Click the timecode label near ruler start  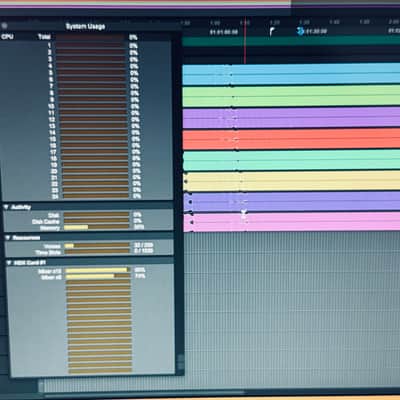[x=224, y=32]
